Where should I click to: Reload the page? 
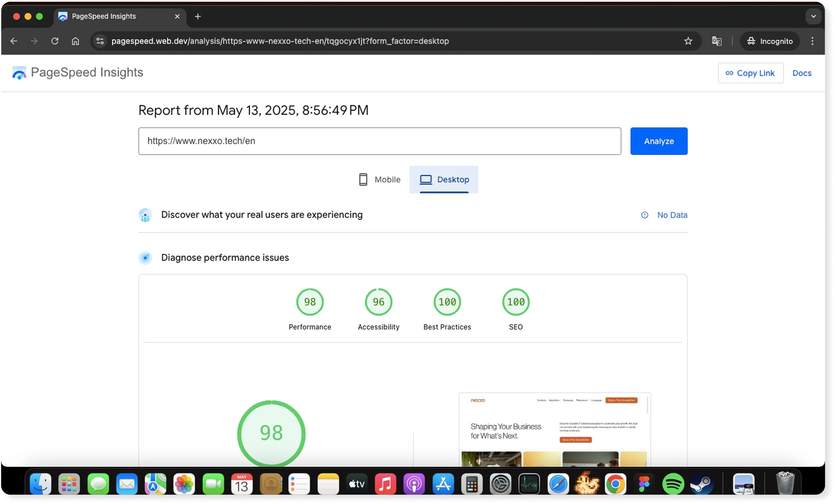pyautogui.click(x=55, y=41)
